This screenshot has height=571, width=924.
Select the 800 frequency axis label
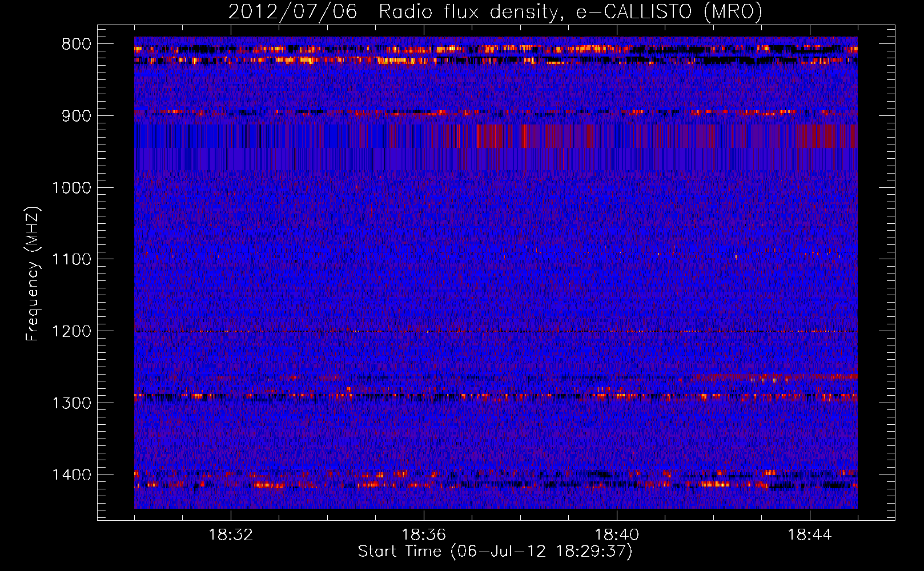76,45
